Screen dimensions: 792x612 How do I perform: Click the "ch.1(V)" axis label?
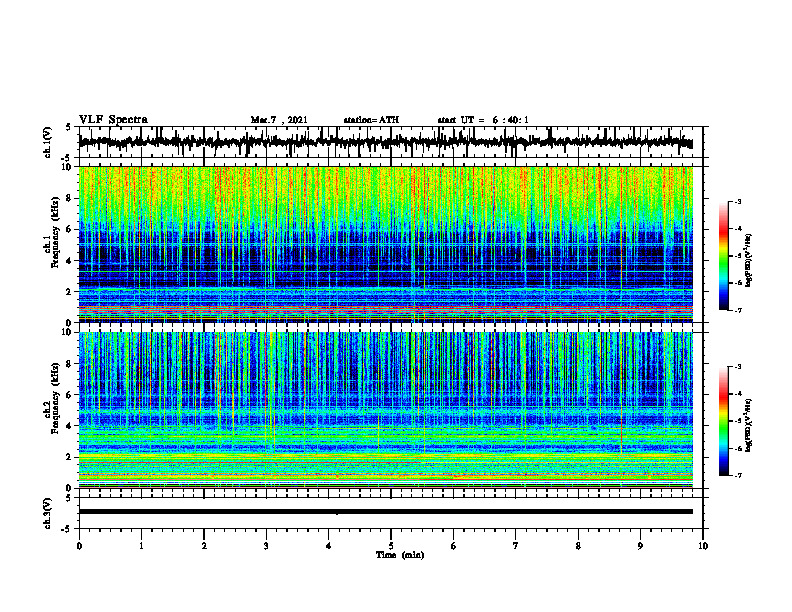click(48, 142)
